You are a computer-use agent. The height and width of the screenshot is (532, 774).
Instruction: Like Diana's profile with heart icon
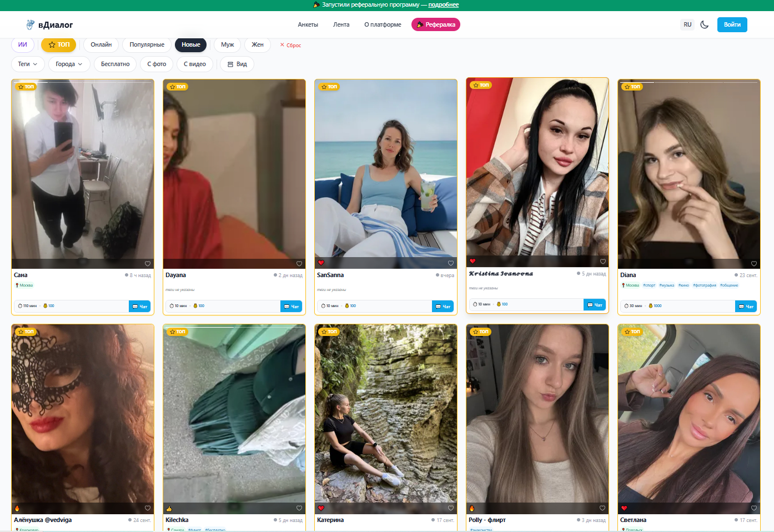pyautogui.click(x=754, y=264)
